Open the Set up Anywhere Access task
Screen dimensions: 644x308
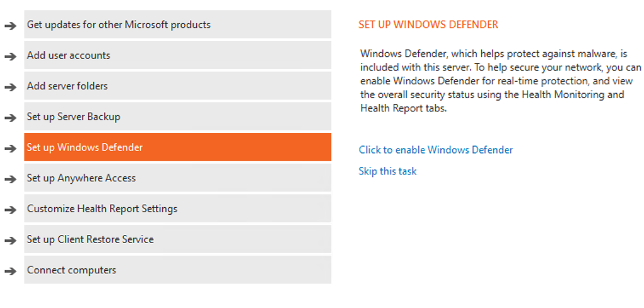[x=177, y=178]
